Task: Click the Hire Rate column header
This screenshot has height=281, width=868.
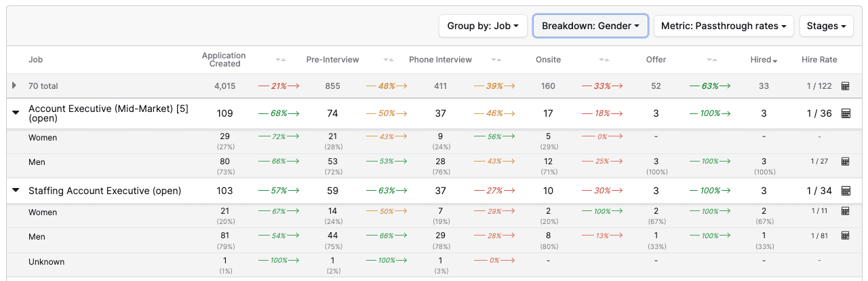Action: point(819,60)
